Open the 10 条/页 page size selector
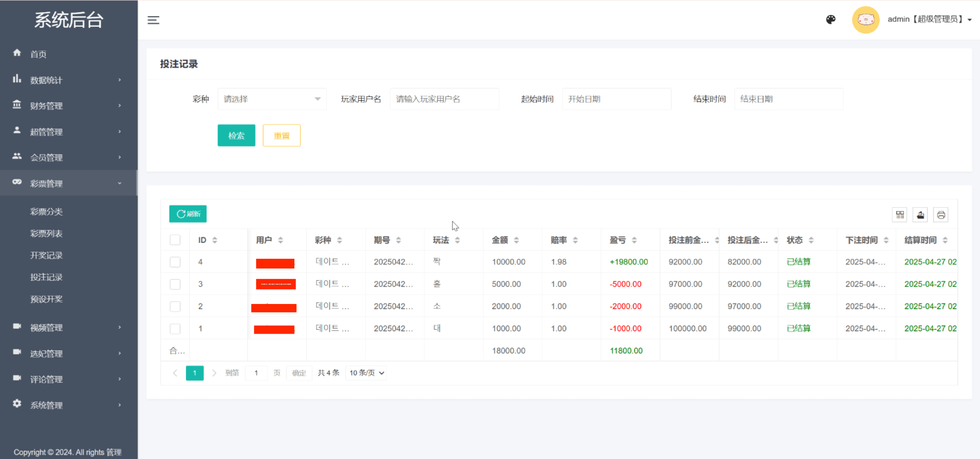This screenshot has width=980, height=459. (x=366, y=373)
